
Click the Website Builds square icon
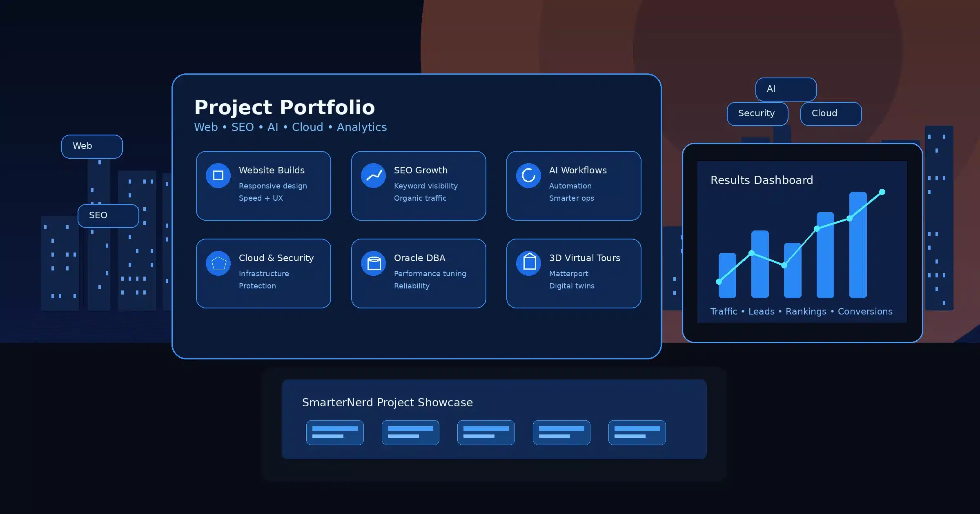click(218, 175)
